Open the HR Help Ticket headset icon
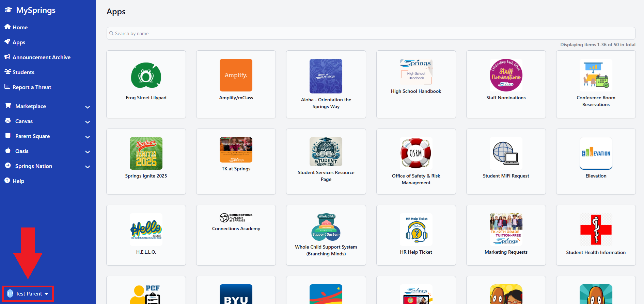The width and height of the screenshot is (644, 304). click(x=416, y=230)
